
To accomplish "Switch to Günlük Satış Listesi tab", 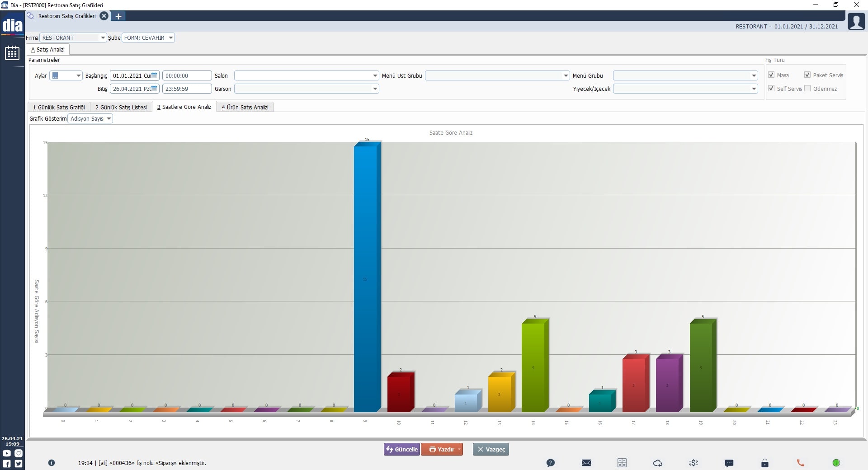I will pos(121,107).
